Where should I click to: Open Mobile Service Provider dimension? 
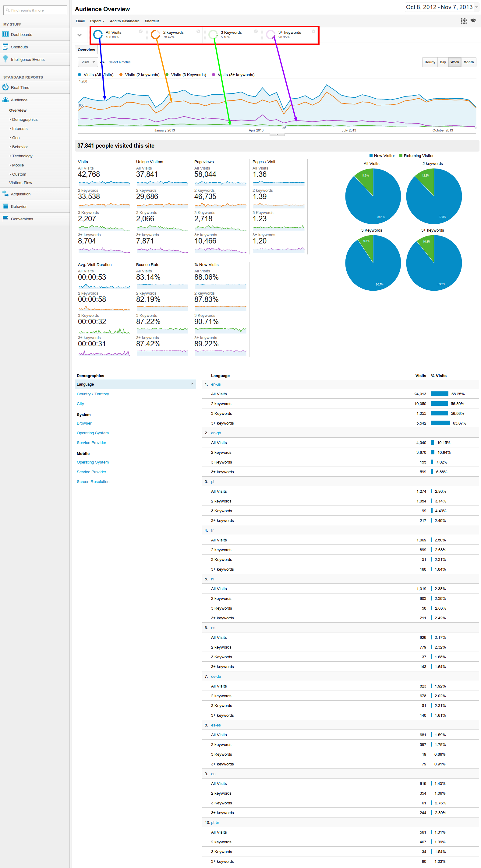click(x=91, y=472)
